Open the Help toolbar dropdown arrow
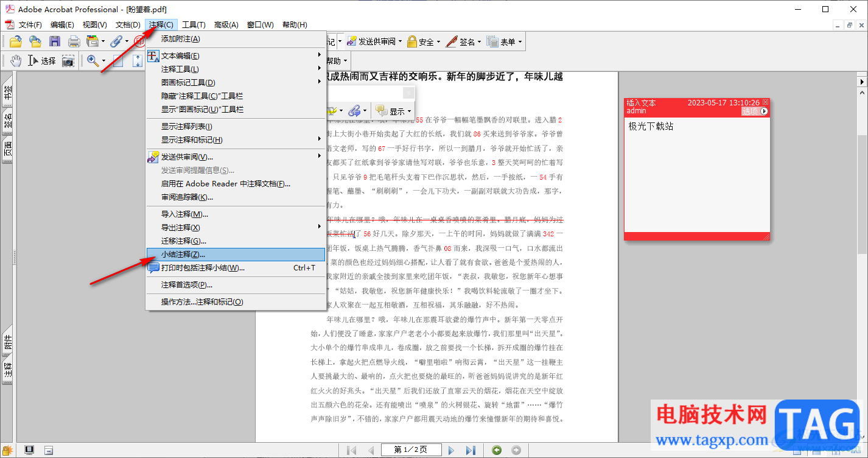Viewport: 868px width, 458px height. pos(345,61)
